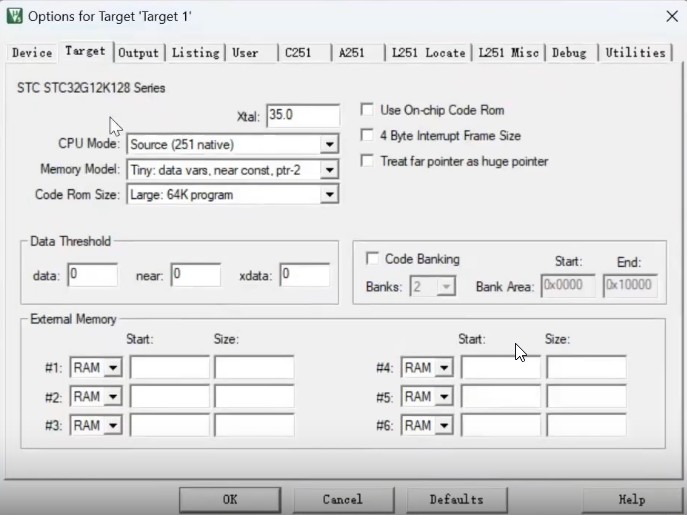
Task: Click the Cancel button
Action: coord(343,499)
